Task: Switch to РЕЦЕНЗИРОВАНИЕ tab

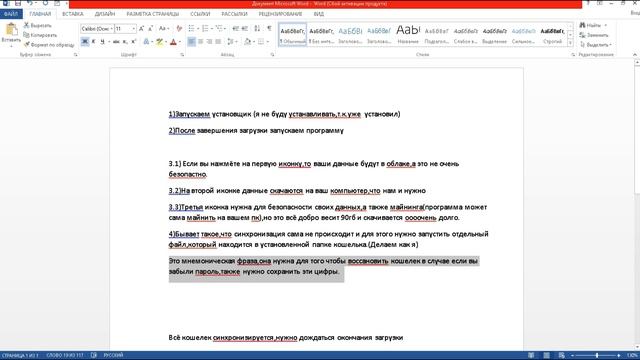Action: pyautogui.click(x=280, y=14)
